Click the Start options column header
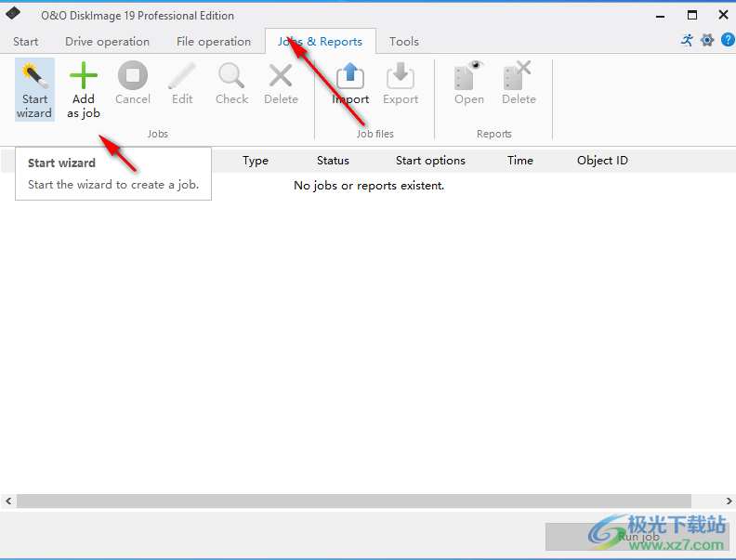 coord(430,161)
